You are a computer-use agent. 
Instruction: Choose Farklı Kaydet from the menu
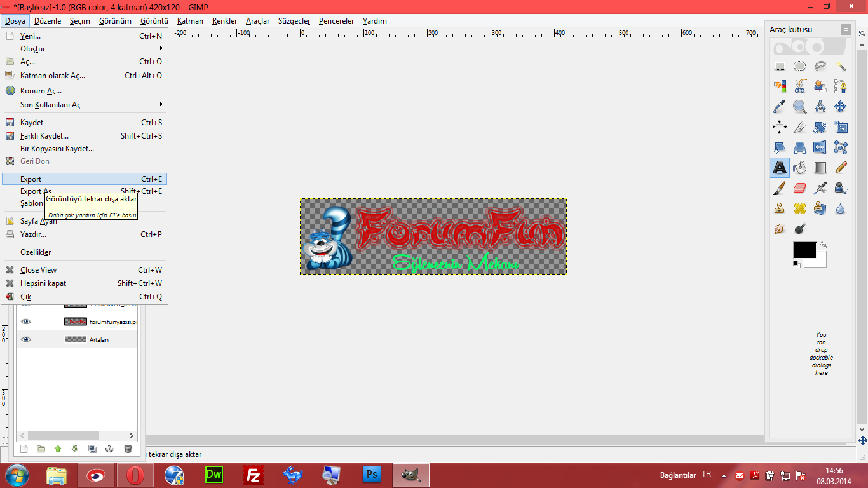(x=85, y=135)
